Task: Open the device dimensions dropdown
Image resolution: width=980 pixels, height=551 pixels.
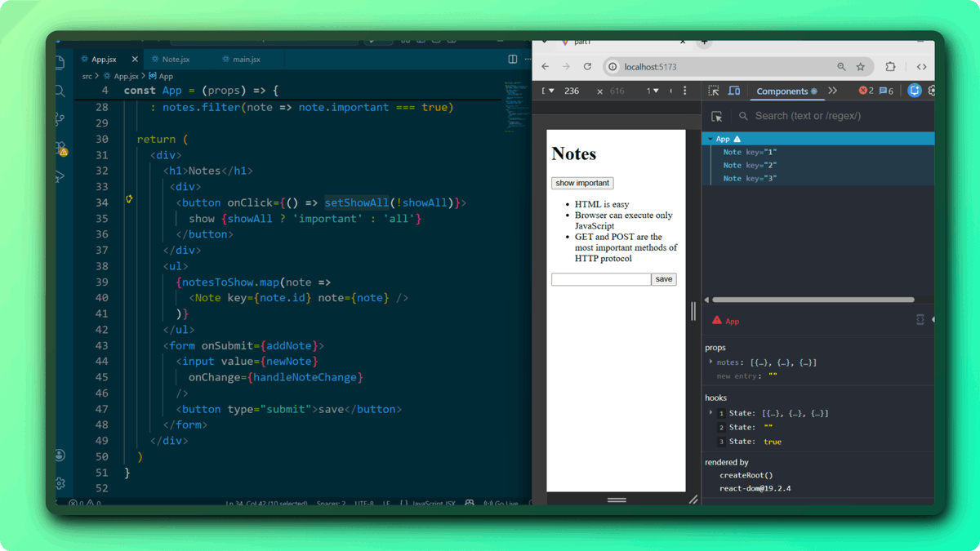Action: pyautogui.click(x=548, y=91)
